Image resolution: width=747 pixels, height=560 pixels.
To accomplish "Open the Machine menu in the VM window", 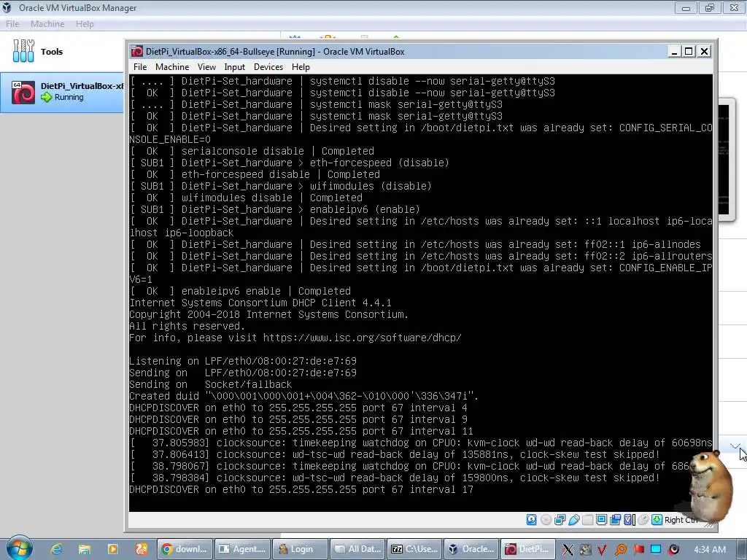I will [172, 67].
